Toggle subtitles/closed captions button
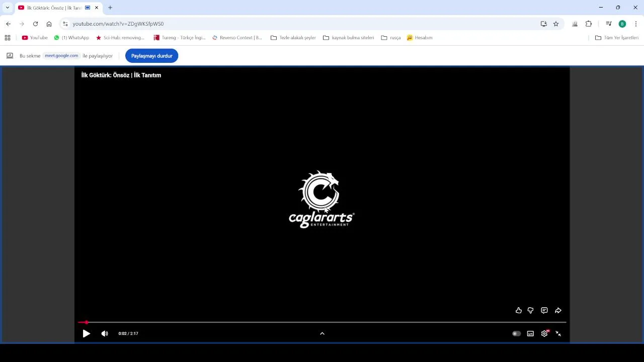The width and height of the screenshot is (644, 362). 530,333
